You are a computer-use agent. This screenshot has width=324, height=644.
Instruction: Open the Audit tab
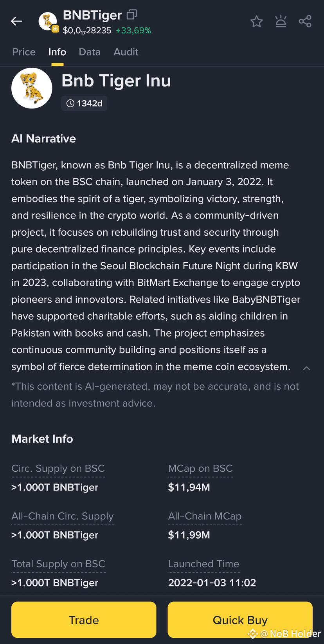(x=126, y=52)
